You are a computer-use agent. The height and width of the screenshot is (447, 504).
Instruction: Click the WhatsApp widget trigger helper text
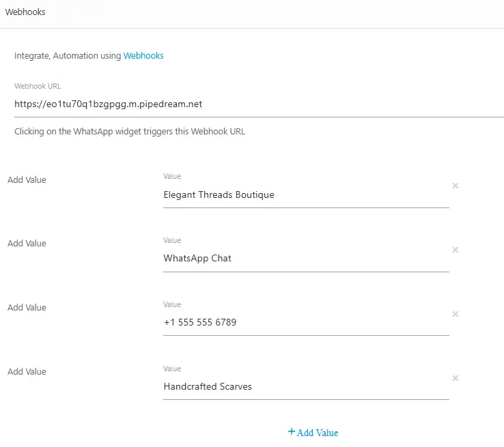(x=130, y=132)
